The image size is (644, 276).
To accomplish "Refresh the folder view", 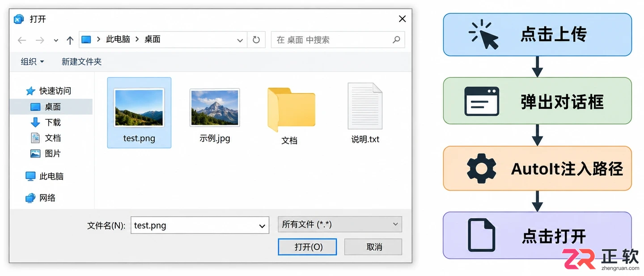I will pyautogui.click(x=256, y=40).
